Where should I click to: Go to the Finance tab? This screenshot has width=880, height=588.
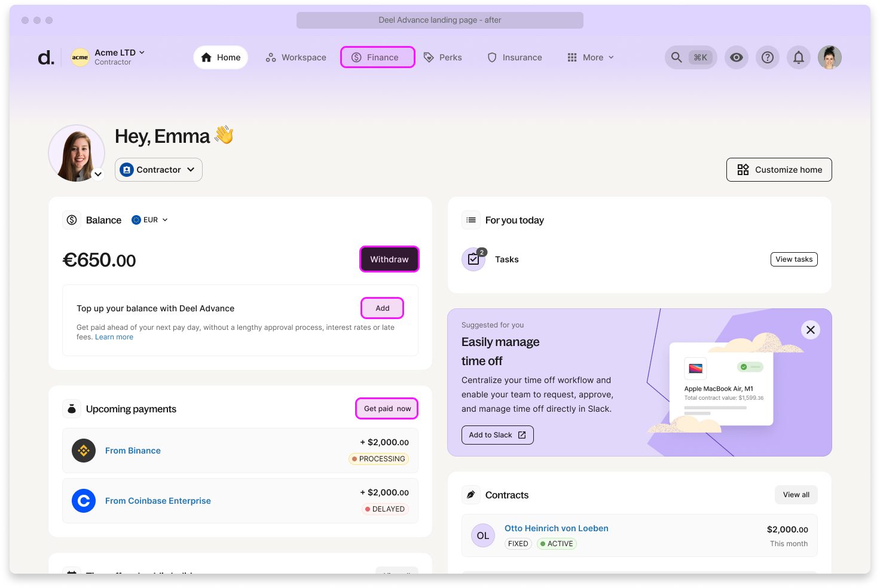[377, 57]
